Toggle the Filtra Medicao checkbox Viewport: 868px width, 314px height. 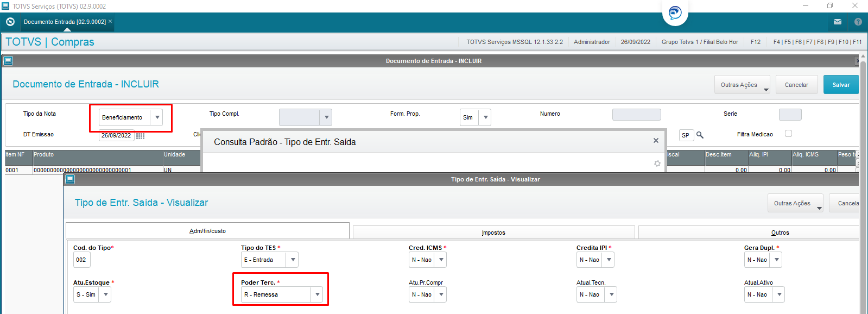[788, 134]
